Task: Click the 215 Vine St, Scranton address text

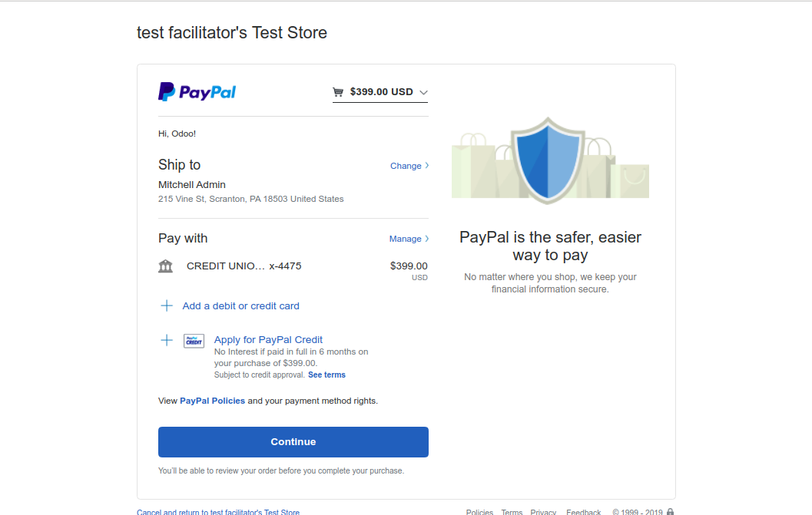Action: (250, 199)
